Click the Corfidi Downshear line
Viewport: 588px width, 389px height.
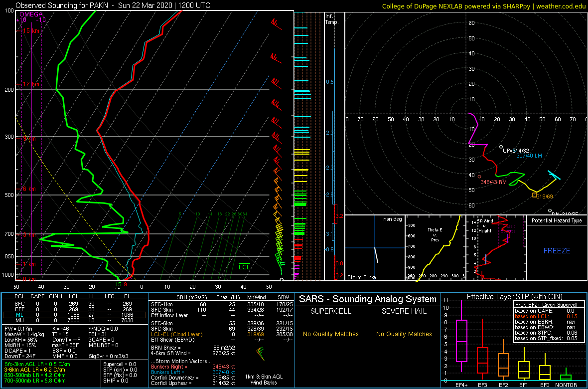point(193,378)
